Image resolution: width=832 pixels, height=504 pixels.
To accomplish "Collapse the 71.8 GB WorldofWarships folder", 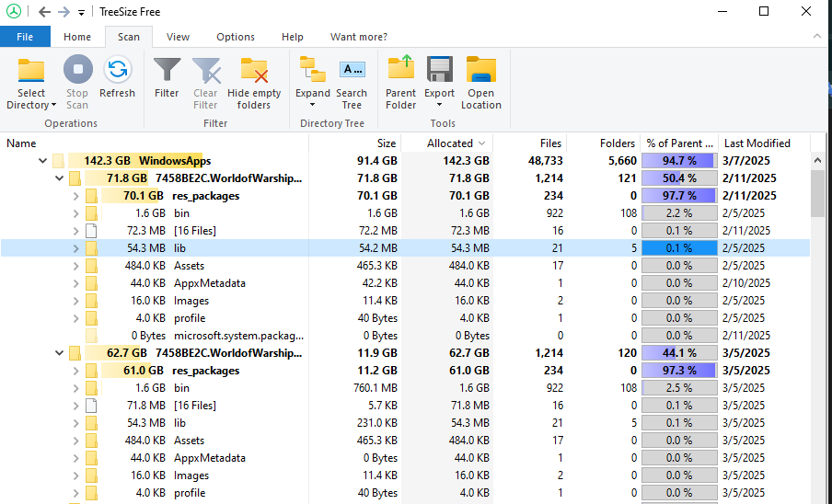I will pyautogui.click(x=60, y=178).
